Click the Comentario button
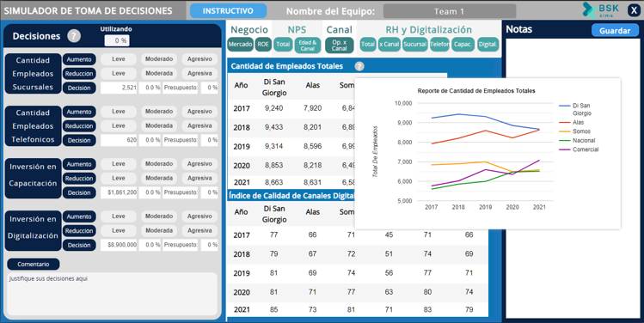 click(x=34, y=265)
